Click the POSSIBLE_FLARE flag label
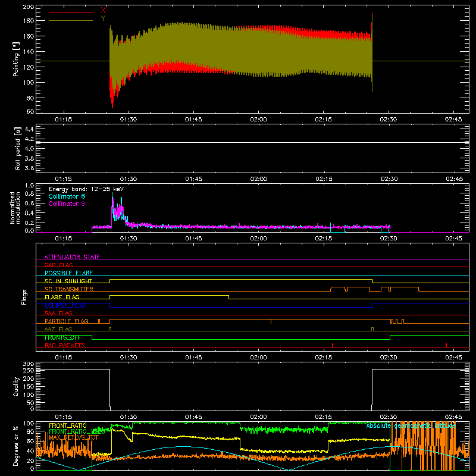Image resolution: width=476 pixels, height=476 pixels. [68, 273]
